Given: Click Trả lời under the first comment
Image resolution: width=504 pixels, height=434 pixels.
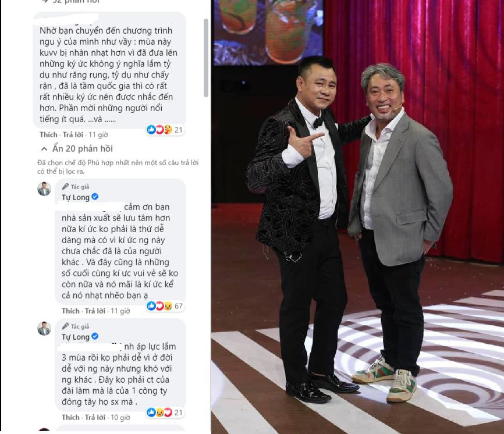Looking at the screenshot, I should [x=73, y=134].
